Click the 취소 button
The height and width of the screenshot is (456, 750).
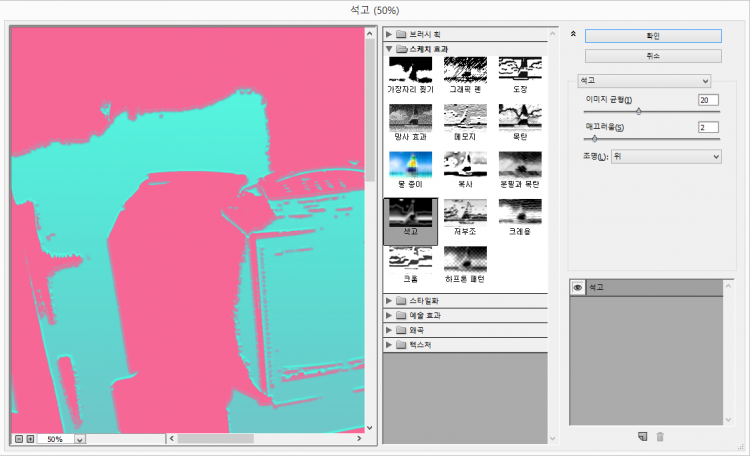coord(652,56)
